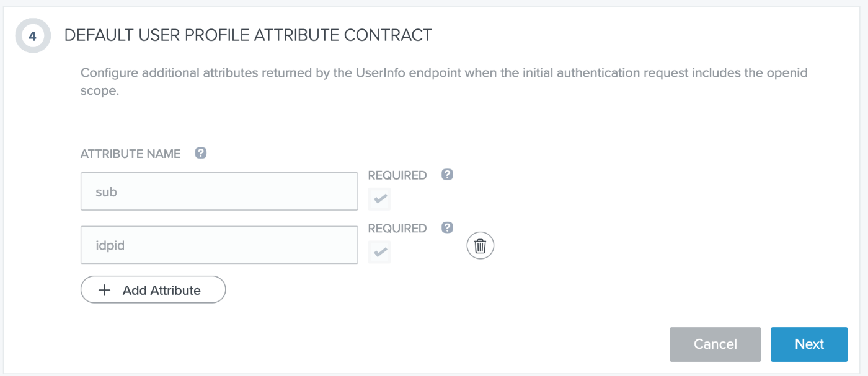The image size is (868, 376).
Task: Toggle the REQUIRED checkbox for sub
Action: click(x=379, y=199)
